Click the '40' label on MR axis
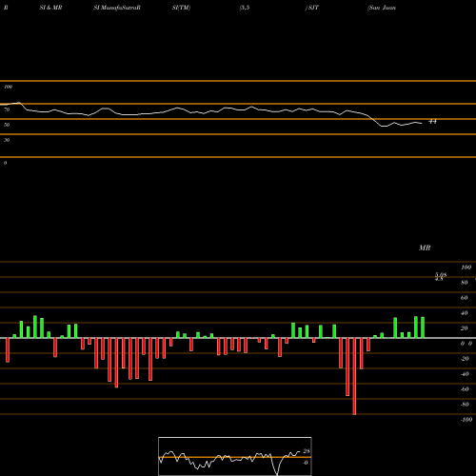Screen dimensions: 476x476 pyautogui.click(x=465, y=313)
